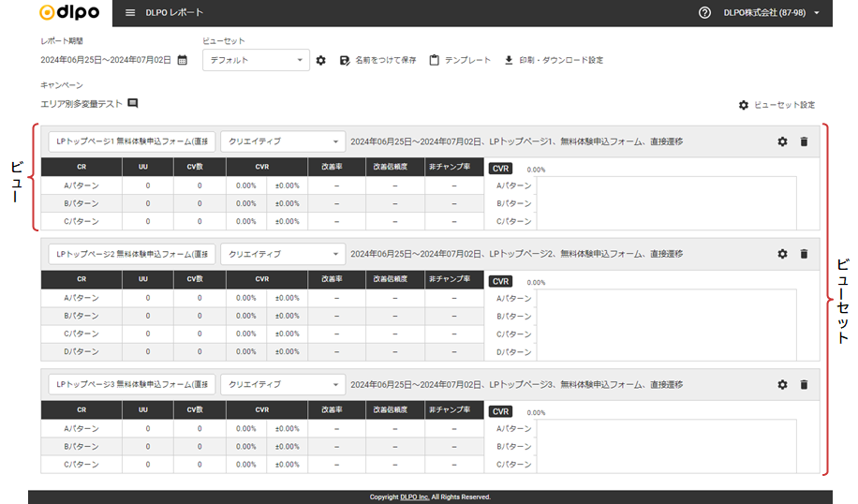The height and width of the screenshot is (504, 858).
Task: Click the dlpo logo
Action: [x=69, y=12]
